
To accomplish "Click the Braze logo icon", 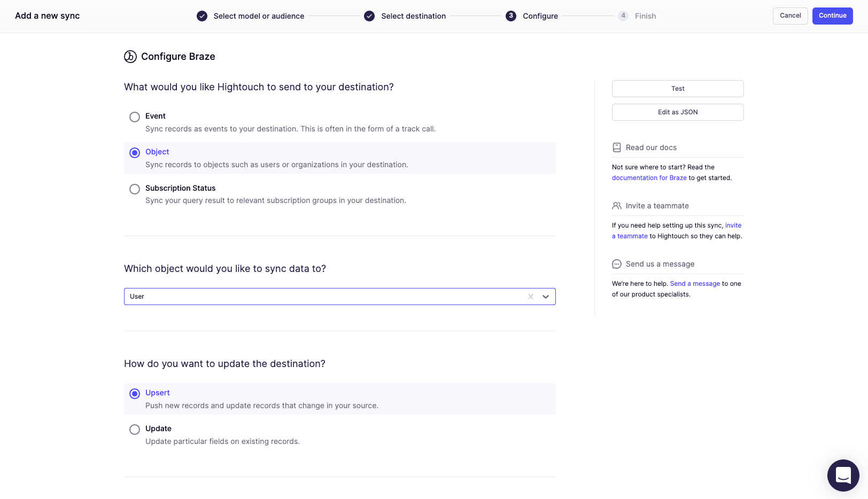I will click(130, 57).
